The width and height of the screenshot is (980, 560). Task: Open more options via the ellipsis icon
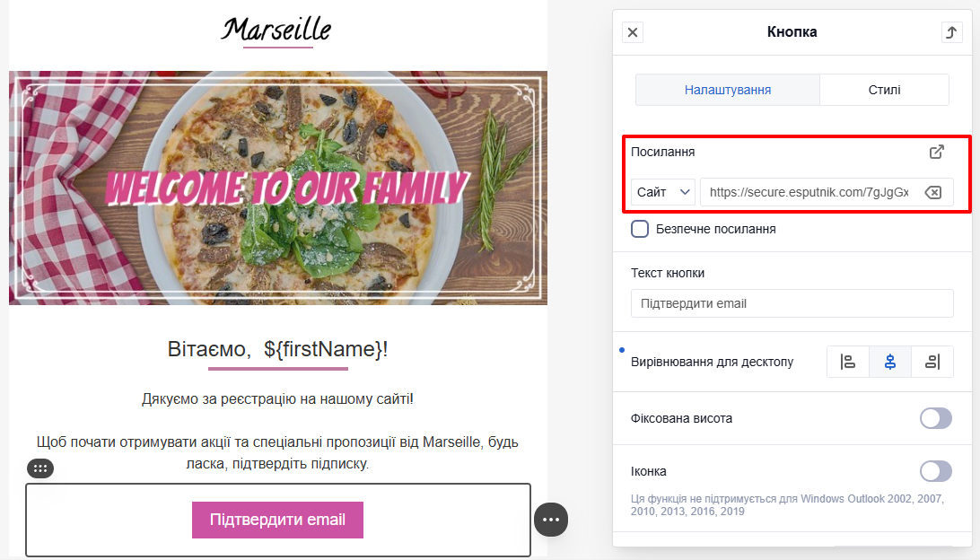pyautogui.click(x=551, y=520)
